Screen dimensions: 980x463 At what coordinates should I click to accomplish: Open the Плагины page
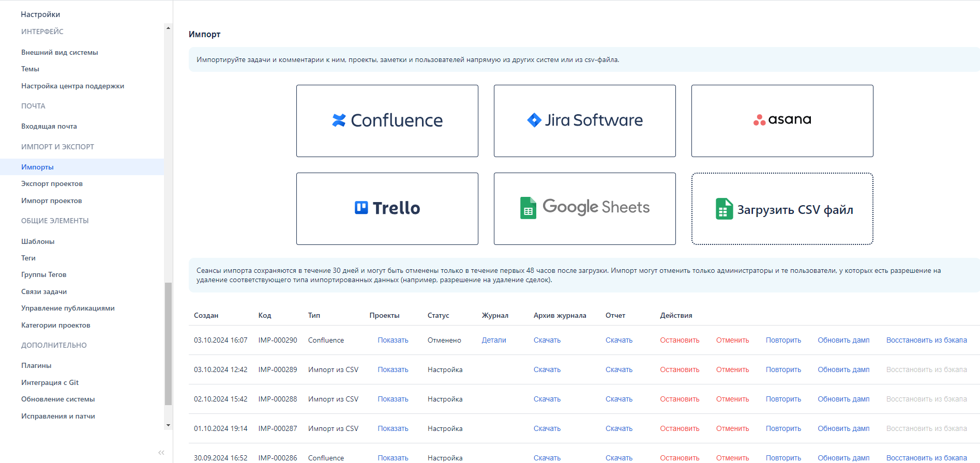pyautogui.click(x=36, y=365)
